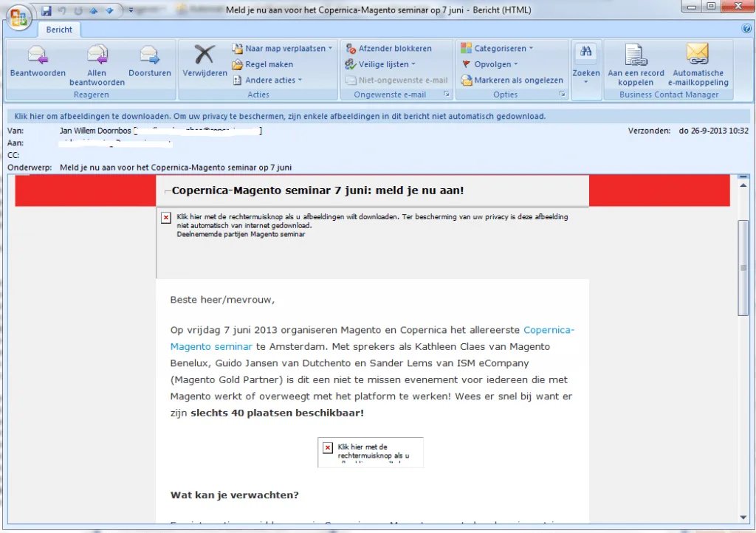Click the split box above the scroll arrow

[x=743, y=177]
